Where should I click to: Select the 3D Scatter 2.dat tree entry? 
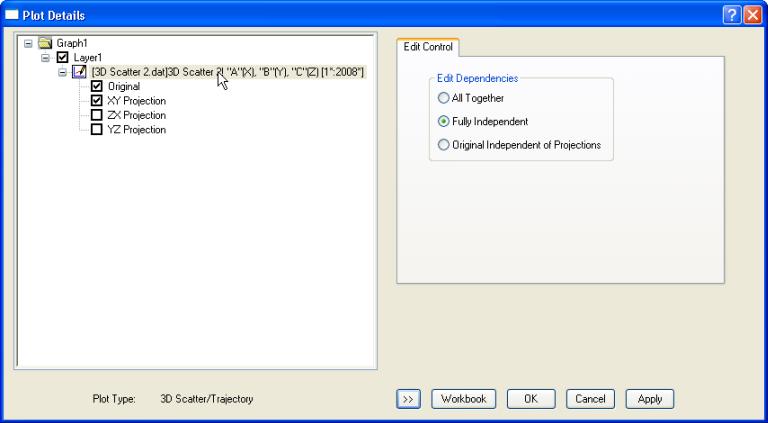pyautogui.click(x=228, y=72)
